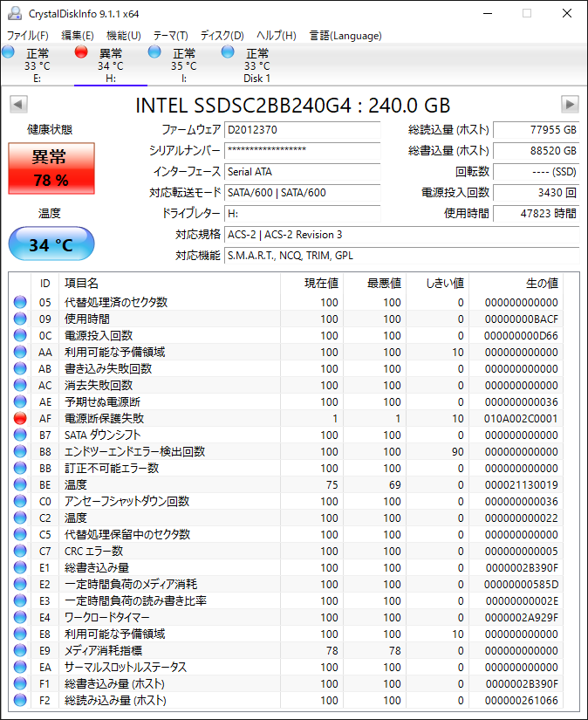
Task: Open the ディスク(D) menu
Action: pyautogui.click(x=222, y=36)
